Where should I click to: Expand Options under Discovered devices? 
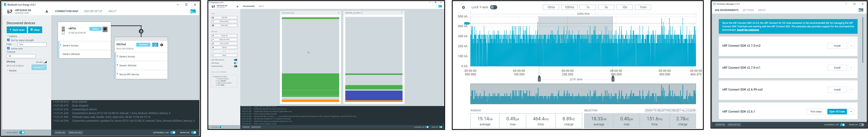[x=12, y=36]
